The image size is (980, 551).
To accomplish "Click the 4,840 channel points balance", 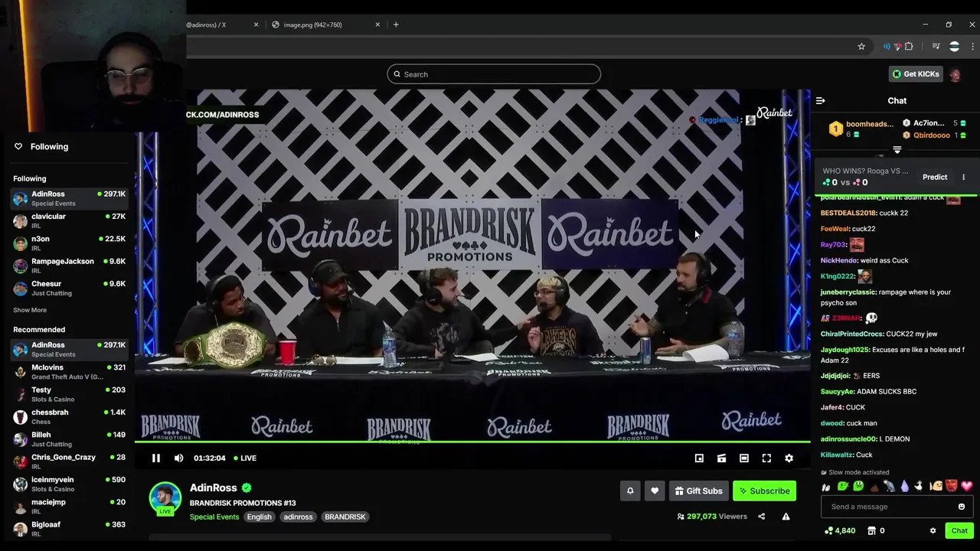I will click(x=841, y=530).
